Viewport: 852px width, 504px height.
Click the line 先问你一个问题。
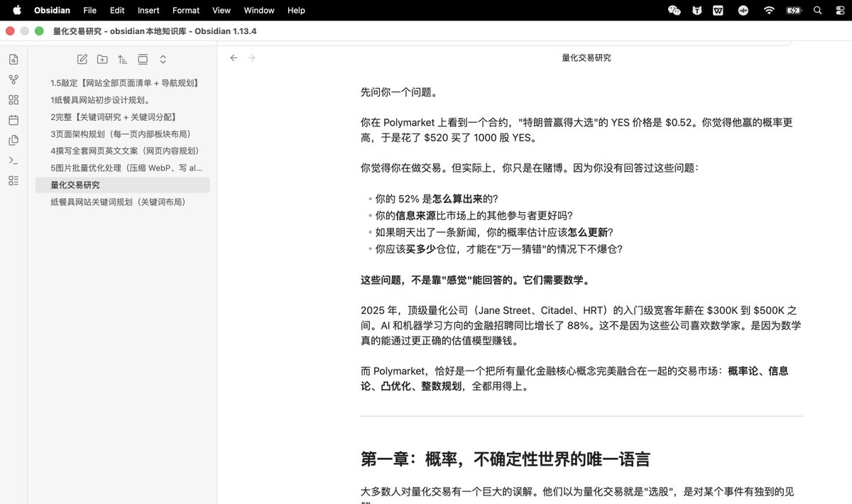point(400,92)
